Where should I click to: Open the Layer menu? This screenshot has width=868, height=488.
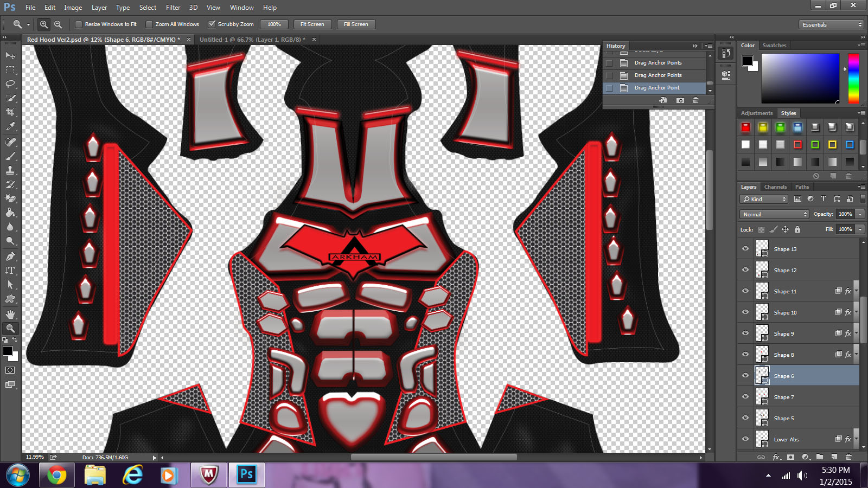click(99, 8)
